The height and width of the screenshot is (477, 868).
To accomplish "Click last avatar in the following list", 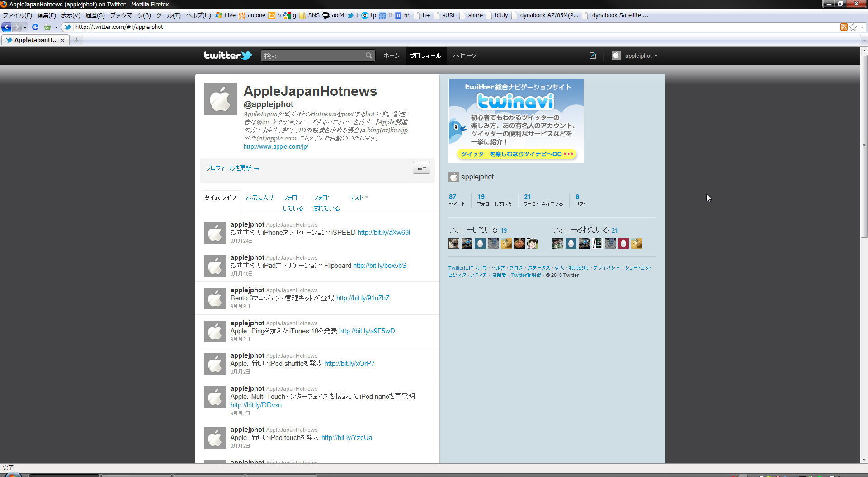I will click(533, 243).
